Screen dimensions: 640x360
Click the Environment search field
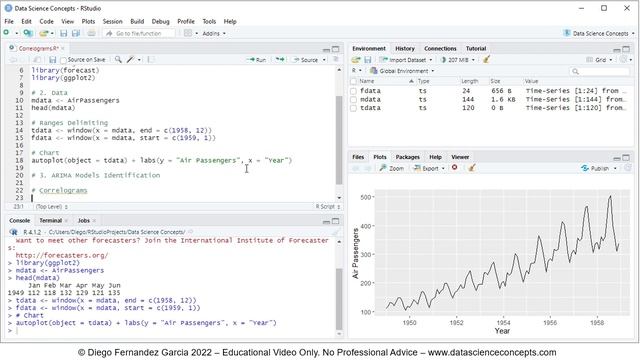pyautogui.click(x=599, y=71)
